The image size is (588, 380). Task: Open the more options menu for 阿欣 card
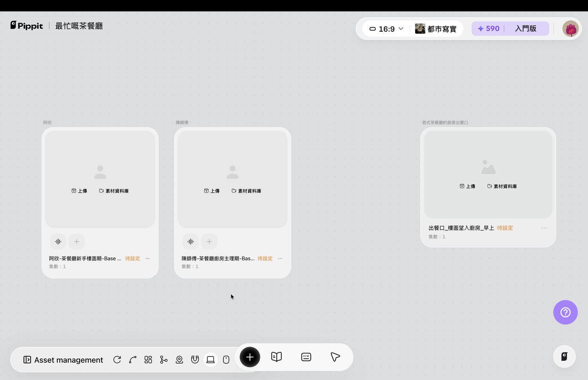(148, 259)
